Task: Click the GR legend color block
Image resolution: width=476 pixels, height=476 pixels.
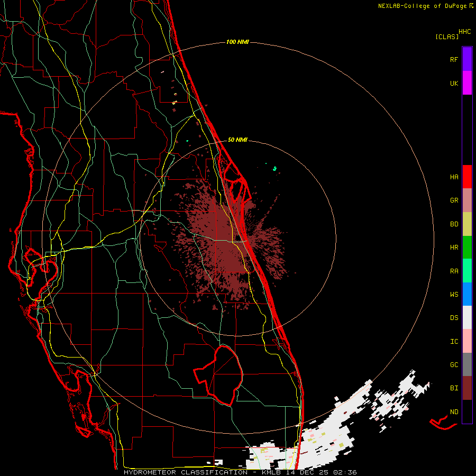Action: 467,200
